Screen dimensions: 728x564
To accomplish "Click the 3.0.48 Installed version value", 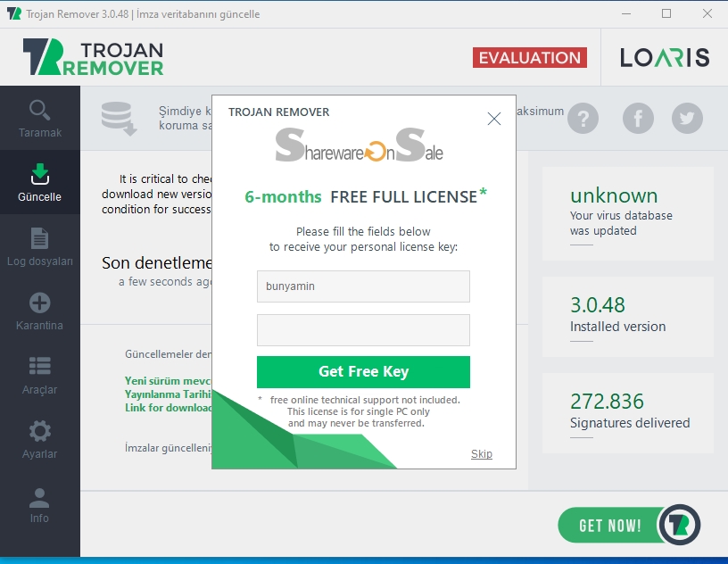I will (x=598, y=305).
